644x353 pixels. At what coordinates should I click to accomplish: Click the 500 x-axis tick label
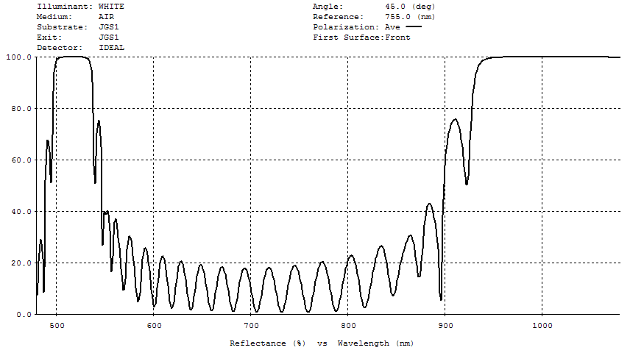point(56,325)
